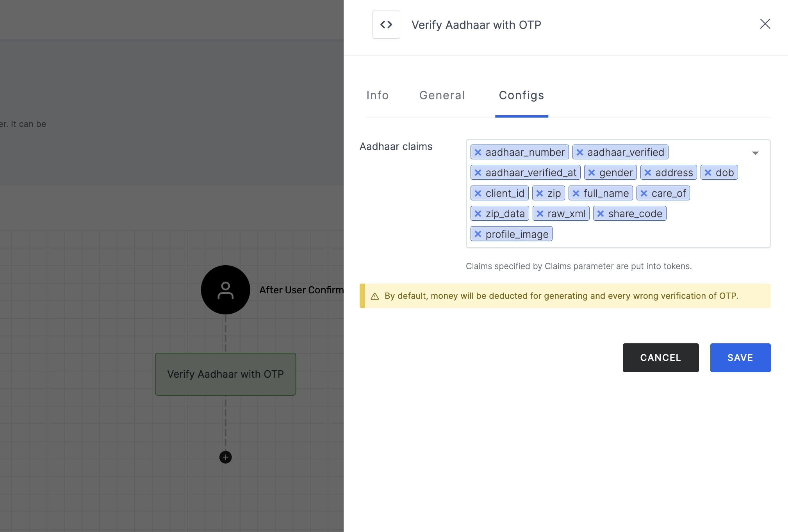Switch to the General tab

pyautogui.click(x=442, y=95)
